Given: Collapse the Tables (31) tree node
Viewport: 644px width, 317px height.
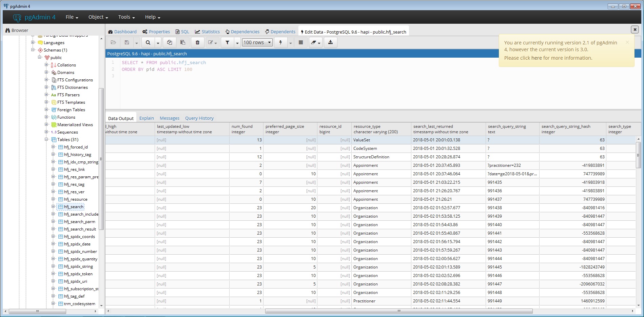Looking at the screenshot, I should [x=46, y=139].
